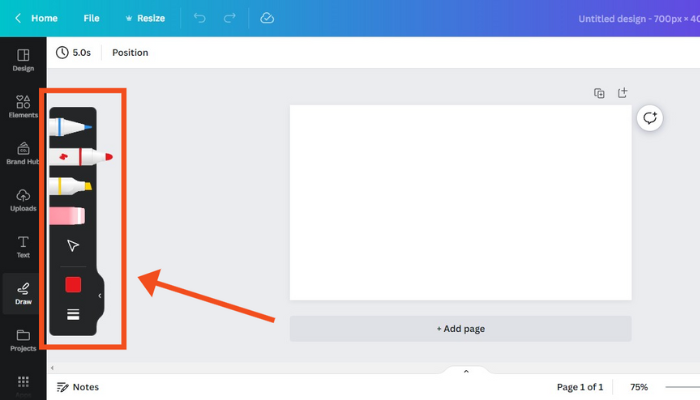700x400 pixels.
Task: Select the red marker drawing tool
Action: tap(81, 157)
